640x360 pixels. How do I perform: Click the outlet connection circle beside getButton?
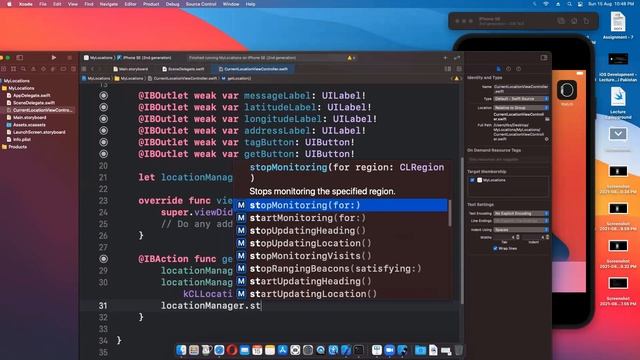(104, 154)
